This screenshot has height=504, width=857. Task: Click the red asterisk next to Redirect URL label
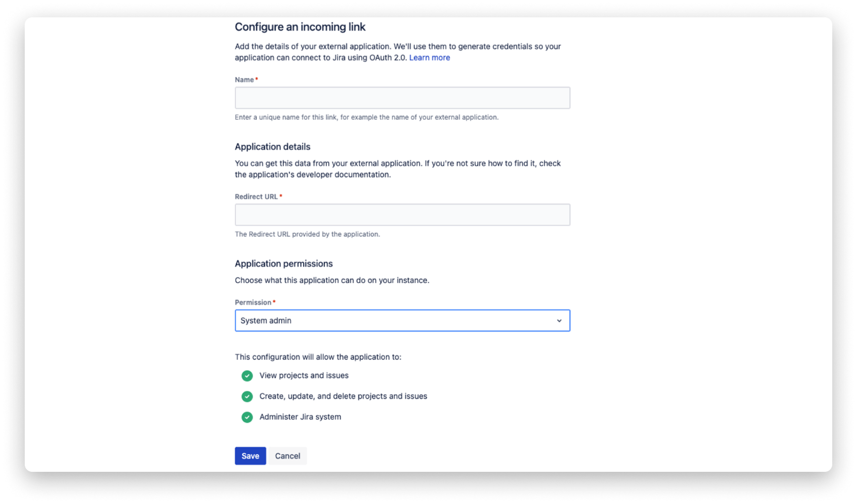[280, 195]
